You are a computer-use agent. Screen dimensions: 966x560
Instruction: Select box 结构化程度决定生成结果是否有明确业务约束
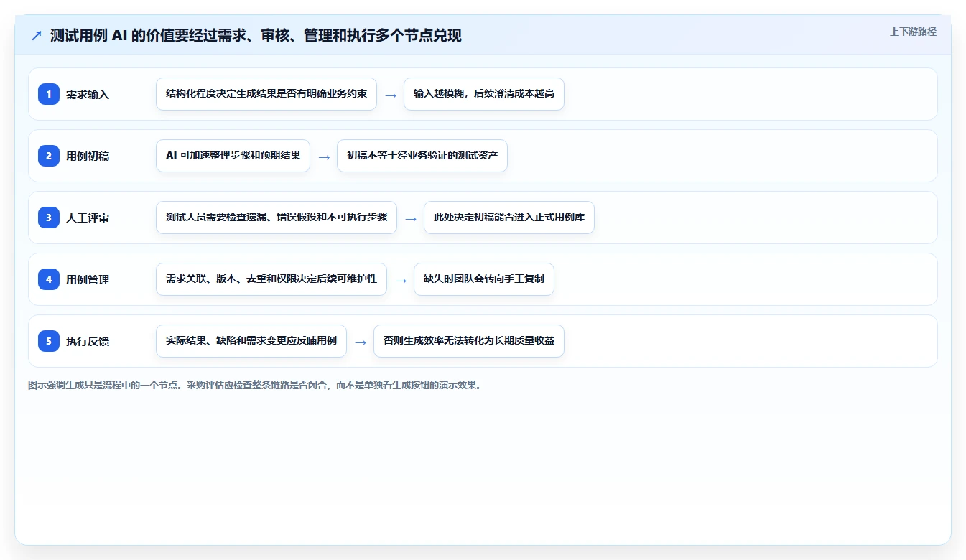coord(266,94)
